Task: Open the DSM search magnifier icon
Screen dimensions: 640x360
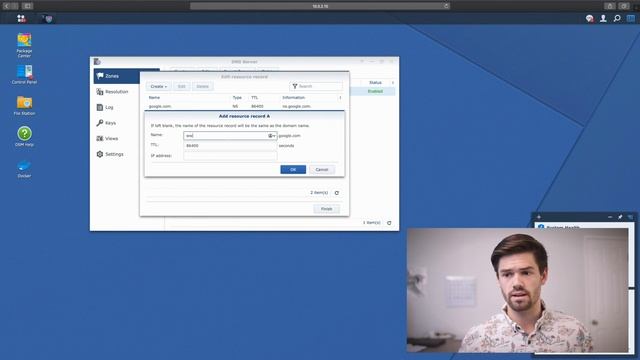Action: point(617,18)
